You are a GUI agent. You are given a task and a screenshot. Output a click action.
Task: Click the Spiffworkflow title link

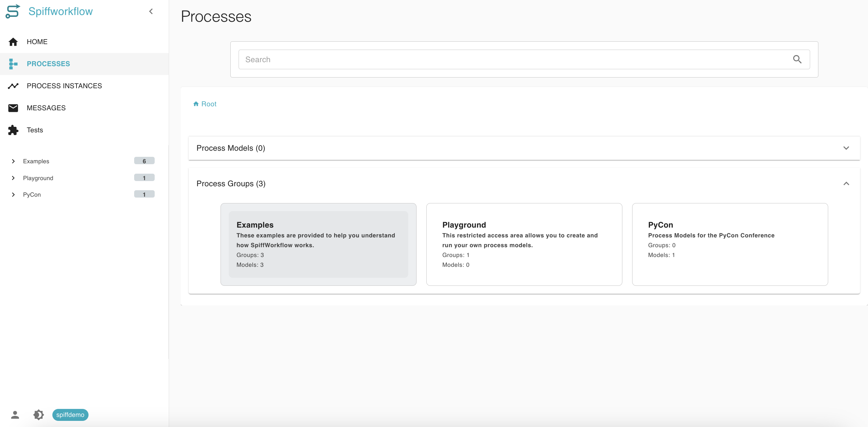coord(60,11)
